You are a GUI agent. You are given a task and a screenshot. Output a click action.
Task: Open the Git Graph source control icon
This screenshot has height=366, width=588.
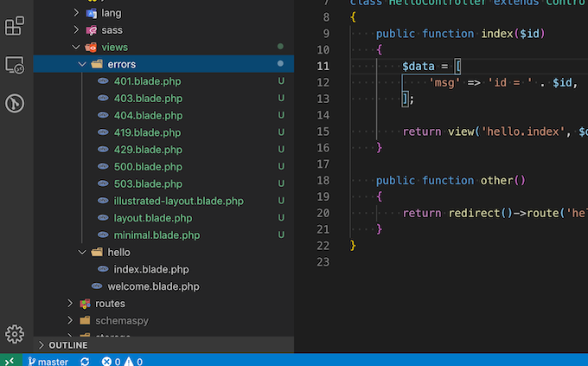[x=15, y=103]
